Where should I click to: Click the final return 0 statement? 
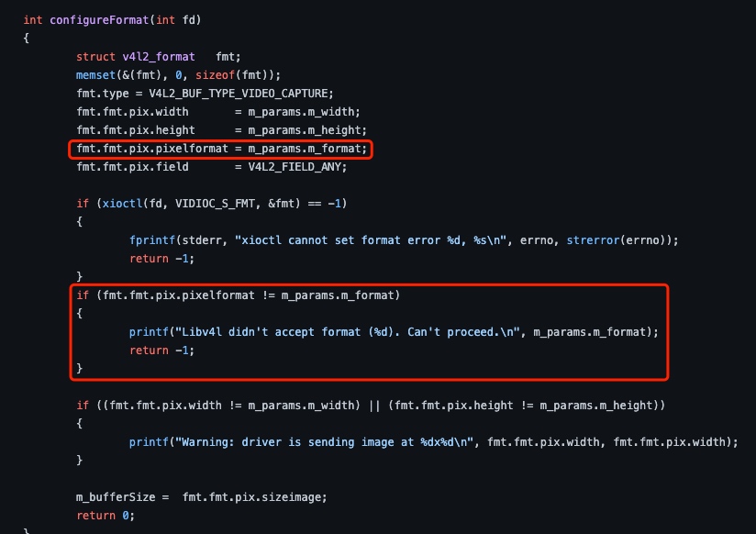(106, 515)
